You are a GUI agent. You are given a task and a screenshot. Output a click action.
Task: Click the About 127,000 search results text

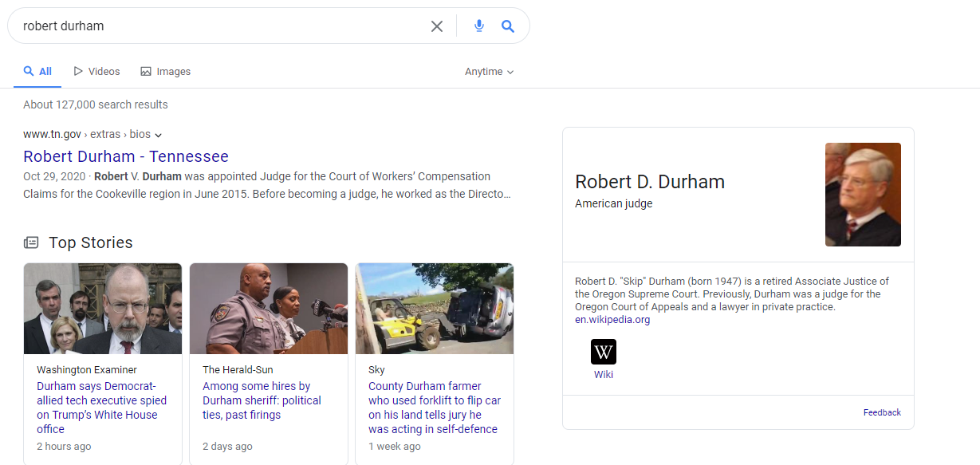96,104
